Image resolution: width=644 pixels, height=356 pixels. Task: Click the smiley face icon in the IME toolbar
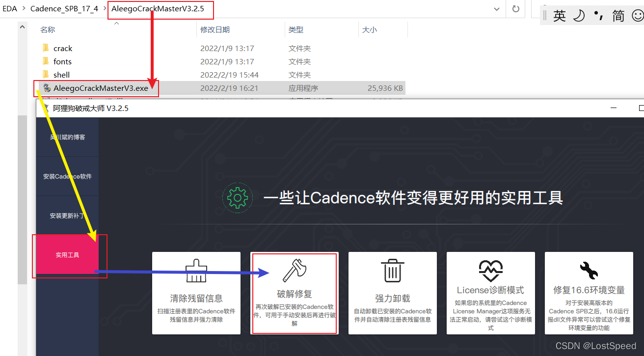point(637,16)
